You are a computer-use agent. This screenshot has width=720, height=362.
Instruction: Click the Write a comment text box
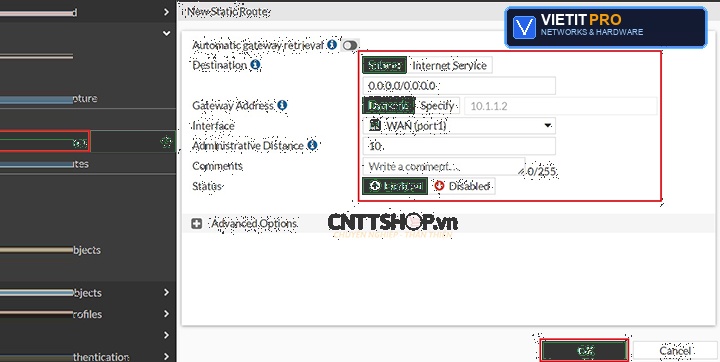(x=444, y=166)
